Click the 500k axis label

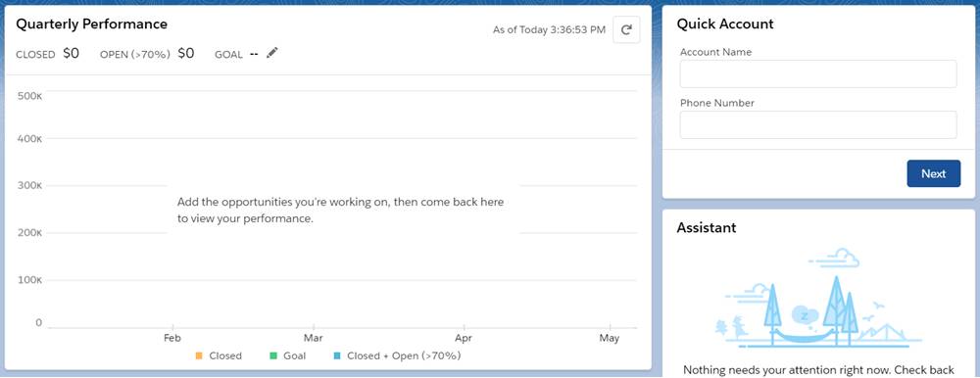30,97
